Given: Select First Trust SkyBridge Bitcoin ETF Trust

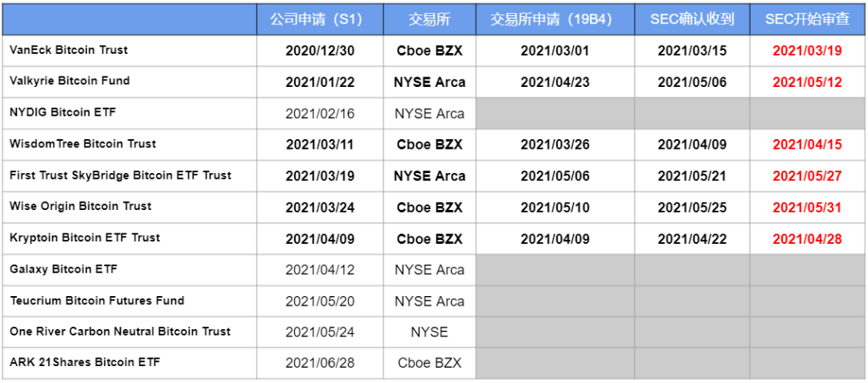Looking at the screenshot, I should click(120, 175).
